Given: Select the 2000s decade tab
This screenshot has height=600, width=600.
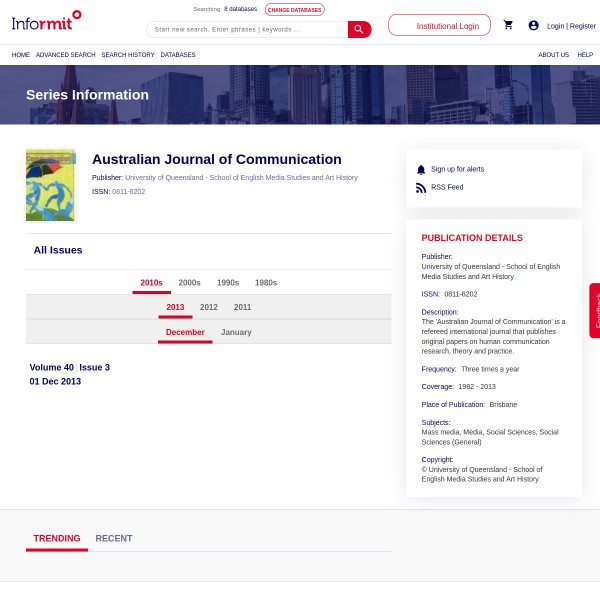Looking at the screenshot, I should point(189,283).
